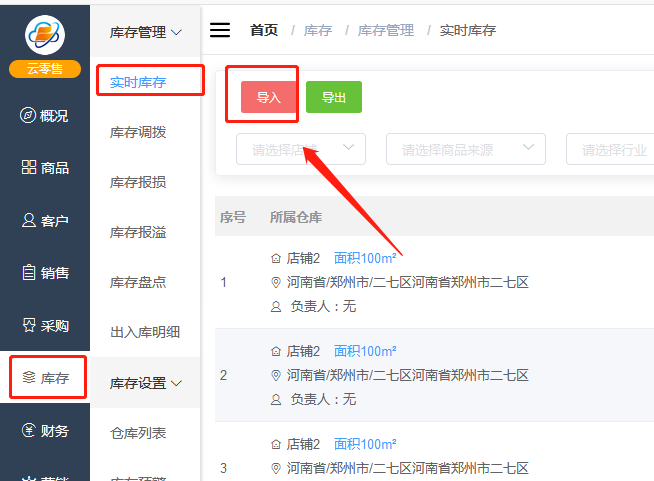Open 客户 in the sidebar

(45, 220)
